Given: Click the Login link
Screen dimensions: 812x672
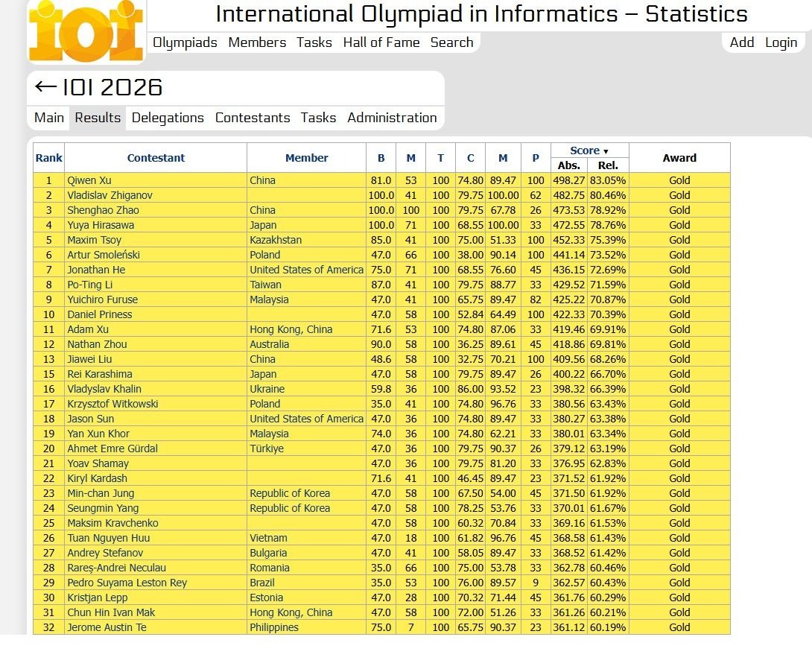Looking at the screenshot, I should click(x=781, y=42).
